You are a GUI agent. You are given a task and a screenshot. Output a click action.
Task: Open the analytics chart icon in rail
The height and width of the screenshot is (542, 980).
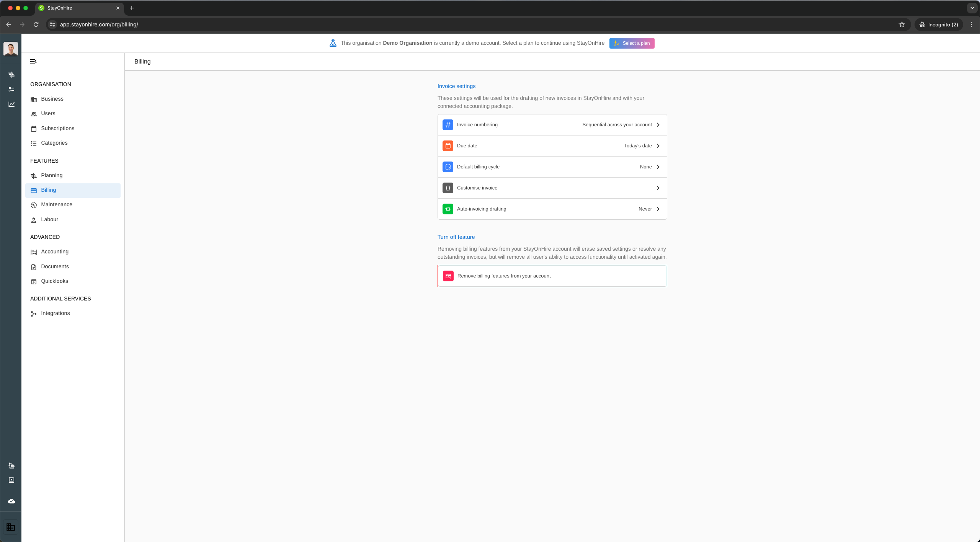coord(11,104)
